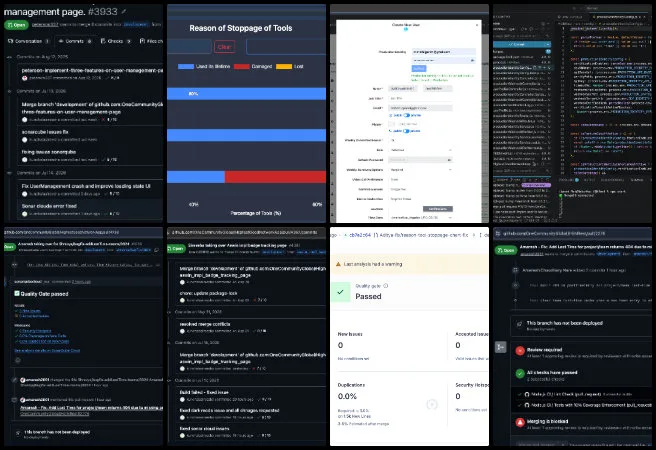Image resolution: width=656 pixels, height=450 pixels.
Task: Click the rocket icon for branch deployment
Action: 519,324
